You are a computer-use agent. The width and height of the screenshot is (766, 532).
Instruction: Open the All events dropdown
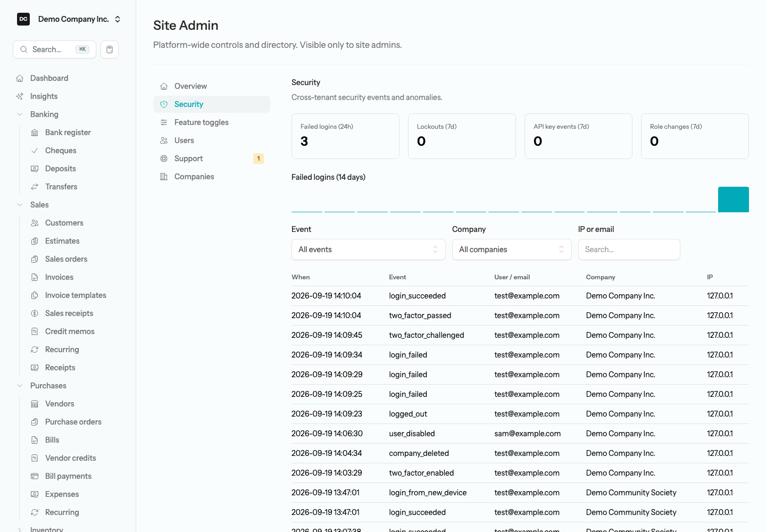369,250
